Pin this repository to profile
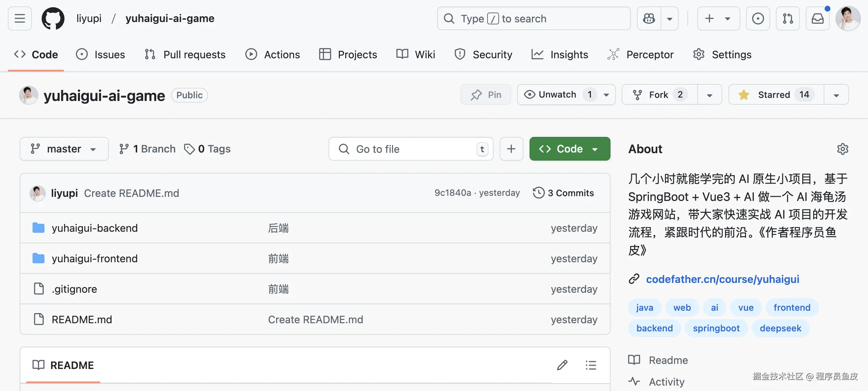This screenshot has width=868, height=391. pos(485,95)
